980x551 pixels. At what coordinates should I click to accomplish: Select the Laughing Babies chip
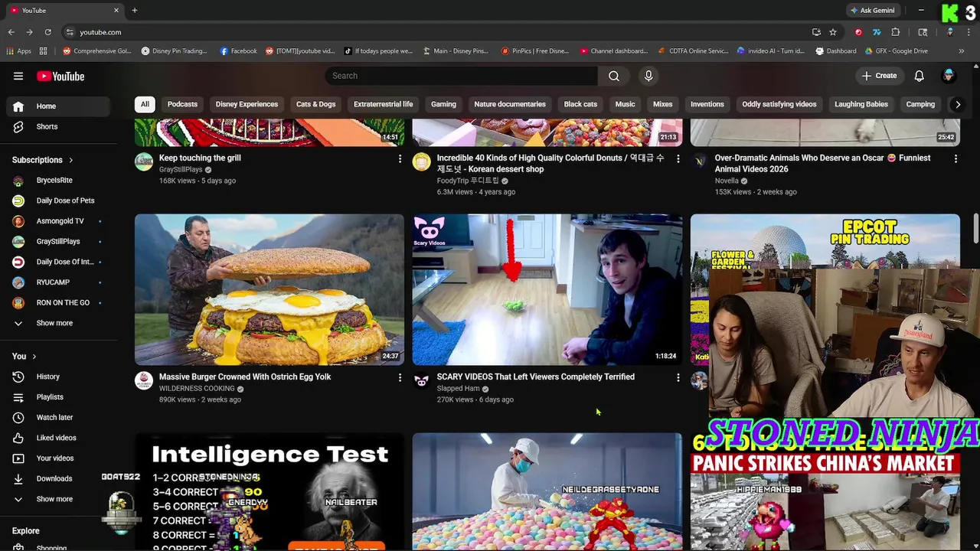click(861, 104)
